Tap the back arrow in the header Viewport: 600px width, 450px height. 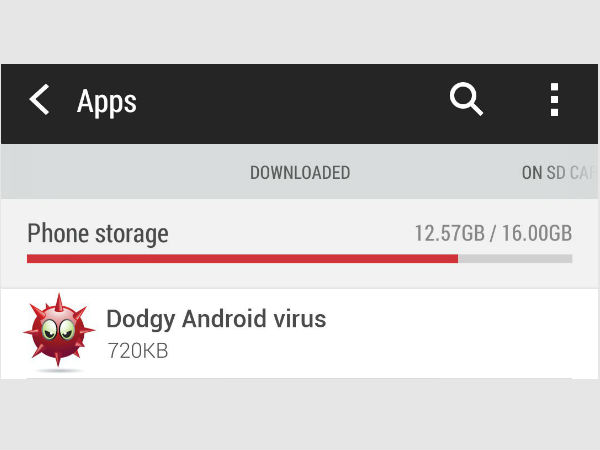[39, 100]
